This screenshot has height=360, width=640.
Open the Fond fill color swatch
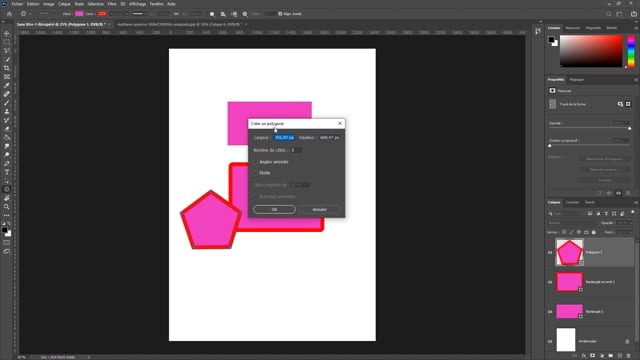point(79,14)
